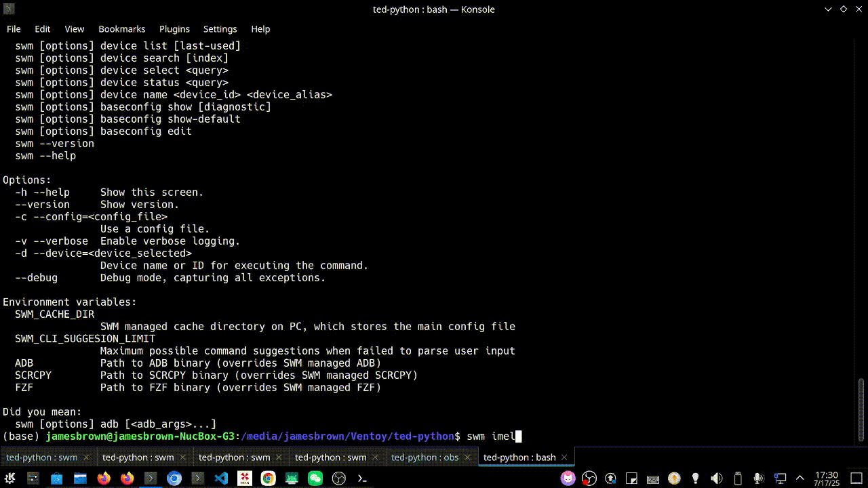Viewport: 868px width, 488px height.
Task: Open Firefox from the taskbar
Action: [104, 479]
